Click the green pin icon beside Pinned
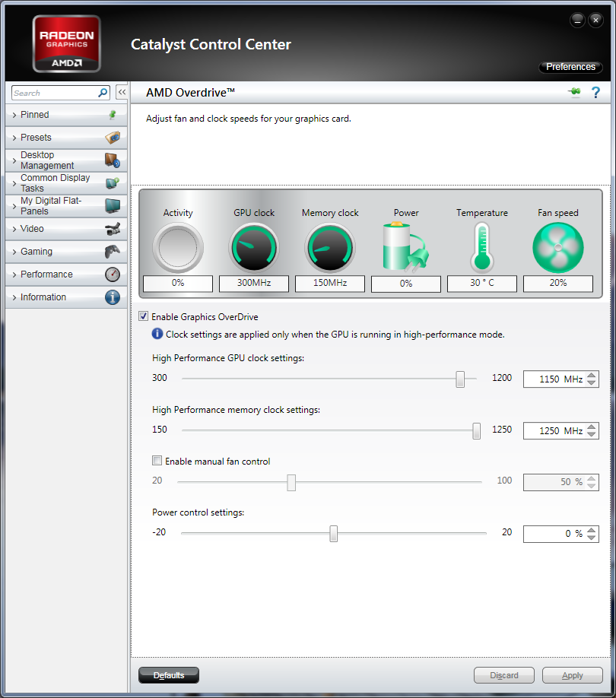Viewport: 616px width, 698px height. [113, 115]
